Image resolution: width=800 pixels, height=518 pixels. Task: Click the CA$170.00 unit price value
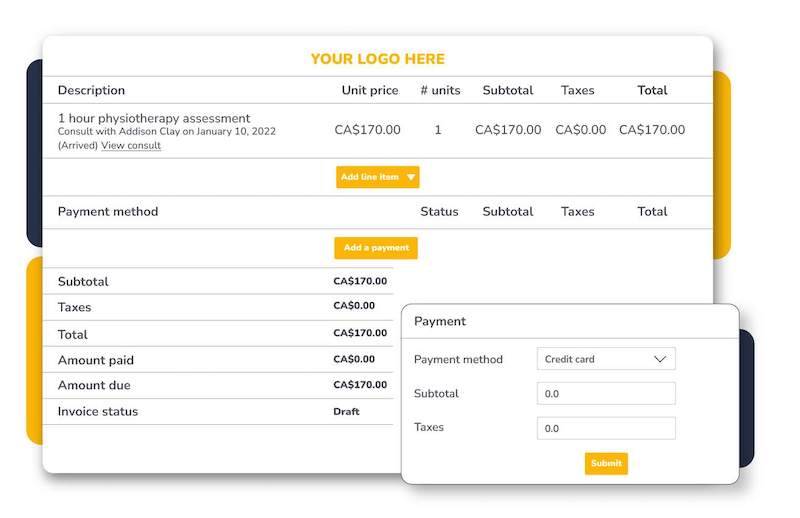point(367,130)
